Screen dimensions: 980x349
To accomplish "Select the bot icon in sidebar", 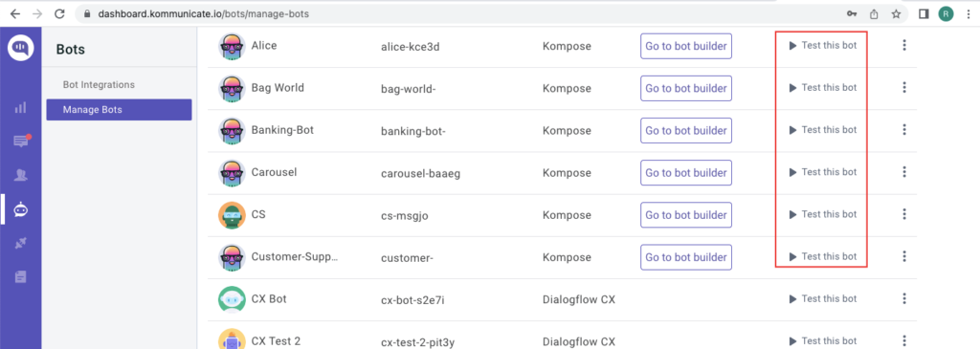I will coord(21,209).
